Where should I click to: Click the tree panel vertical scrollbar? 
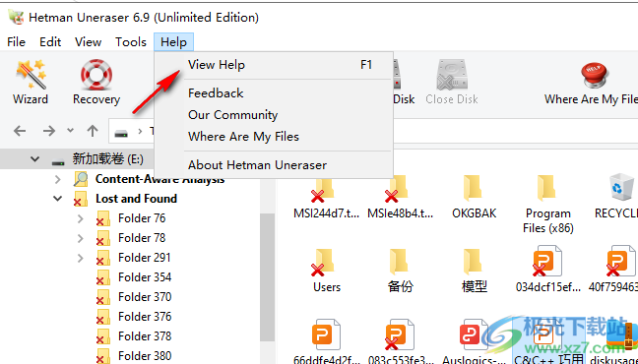click(268, 276)
